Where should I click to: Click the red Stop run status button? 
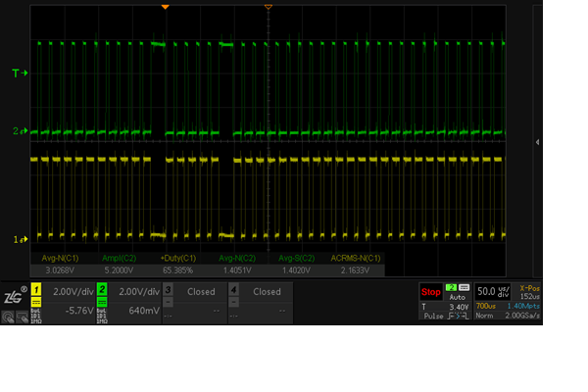[431, 292]
